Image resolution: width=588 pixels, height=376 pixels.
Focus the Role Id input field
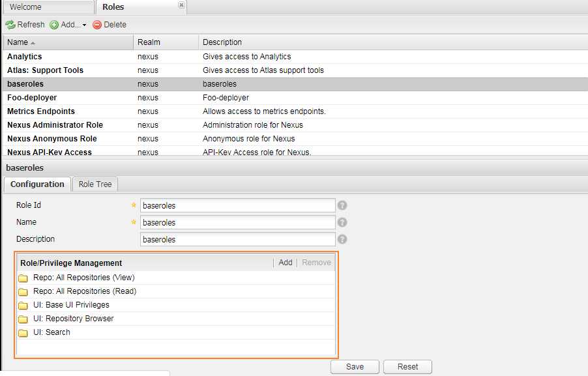click(x=238, y=205)
